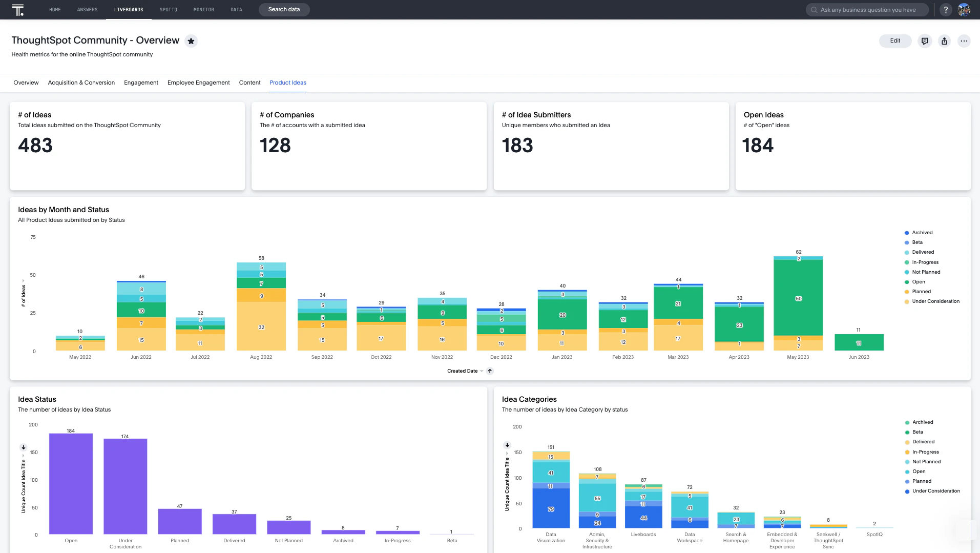Open the SpotIQ menu item
Screen dimensions: 980x553
point(168,10)
